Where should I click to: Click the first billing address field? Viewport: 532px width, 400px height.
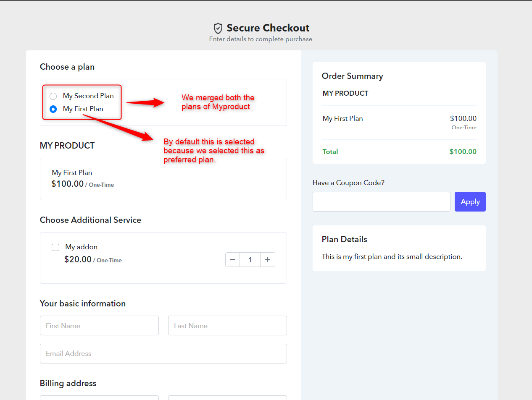point(99,397)
